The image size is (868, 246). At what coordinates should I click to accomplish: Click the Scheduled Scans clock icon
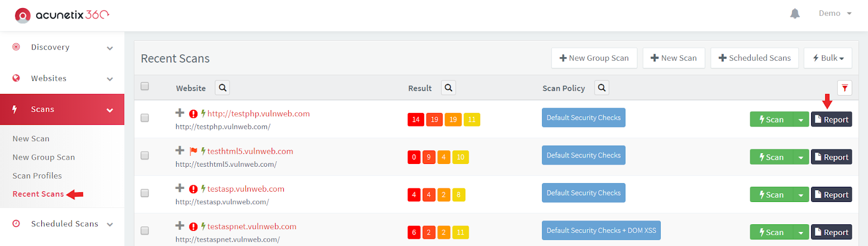click(16, 223)
